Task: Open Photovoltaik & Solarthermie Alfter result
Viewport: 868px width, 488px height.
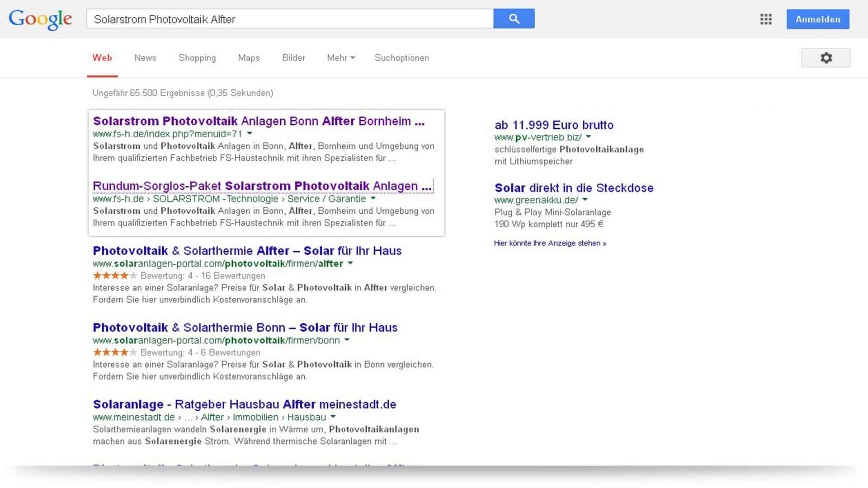Action: [x=247, y=251]
